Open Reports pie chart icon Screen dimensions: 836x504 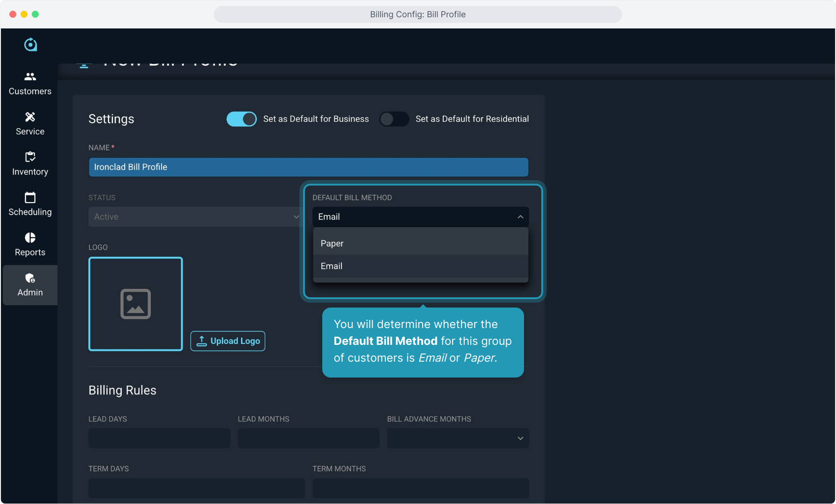pos(30,238)
